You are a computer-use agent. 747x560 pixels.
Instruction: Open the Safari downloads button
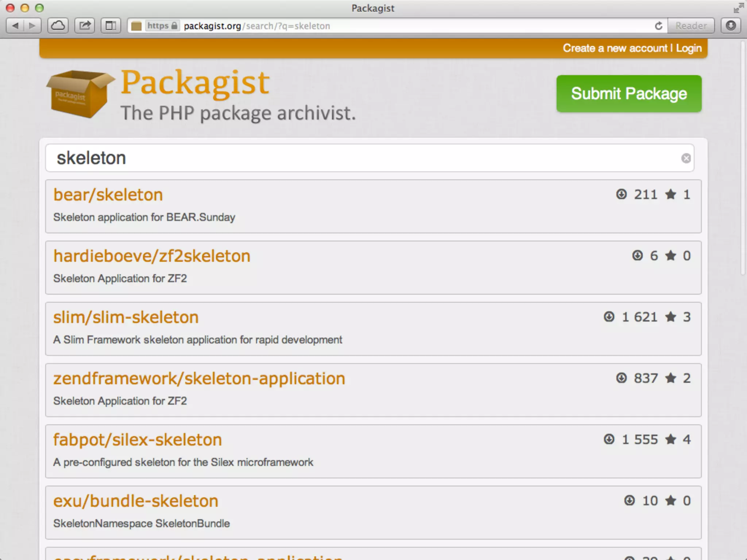(731, 26)
